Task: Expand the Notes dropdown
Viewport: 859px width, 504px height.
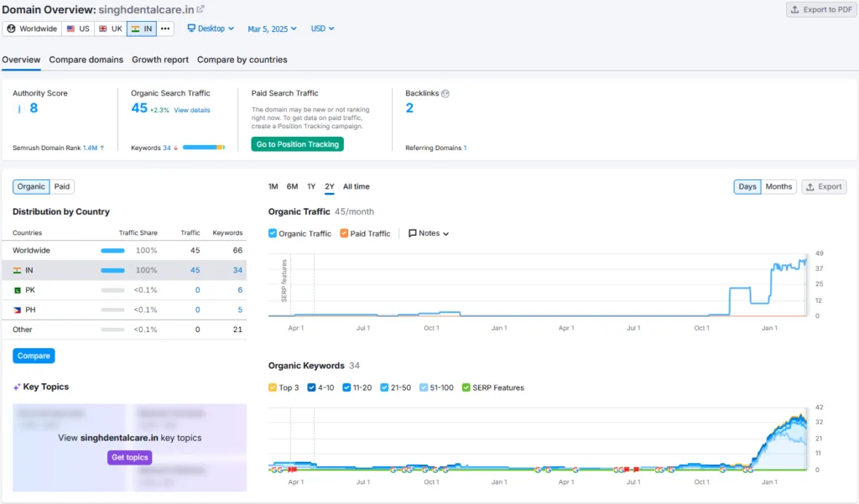Action: (x=429, y=233)
